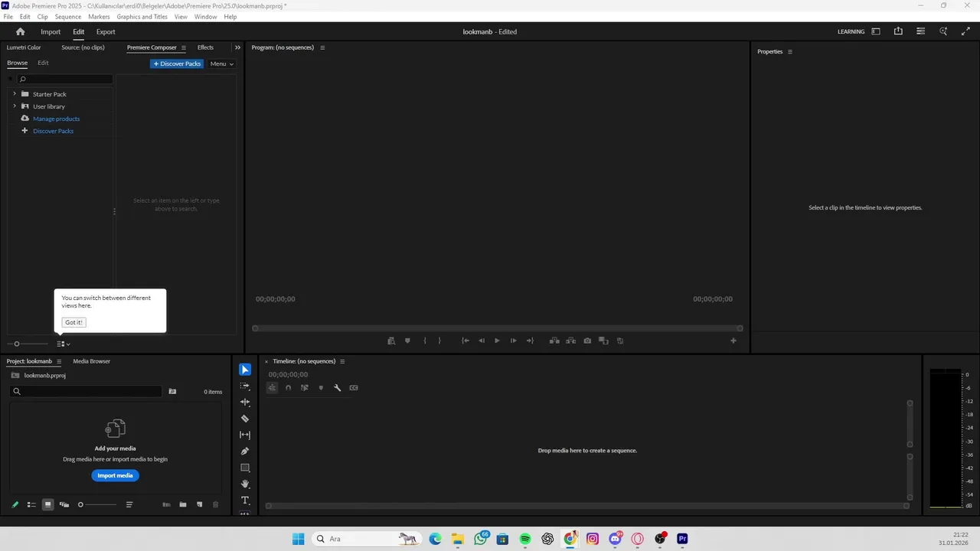Open Program monitor panel menu
This screenshot has width=980, height=551.
tap(322, 47)
